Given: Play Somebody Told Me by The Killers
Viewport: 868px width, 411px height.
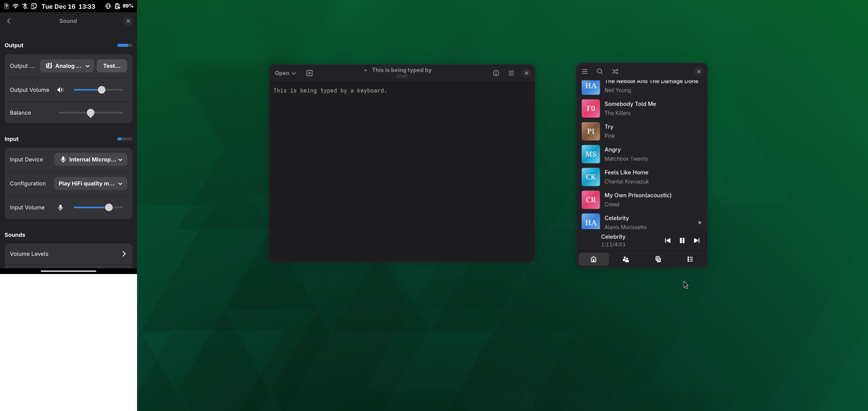Looking at the screenshot, I should pyautogui.click(x=641, y=108).
